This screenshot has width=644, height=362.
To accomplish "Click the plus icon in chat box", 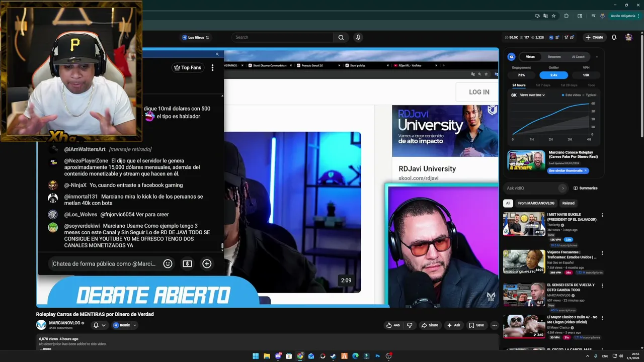I will point(207,263).
